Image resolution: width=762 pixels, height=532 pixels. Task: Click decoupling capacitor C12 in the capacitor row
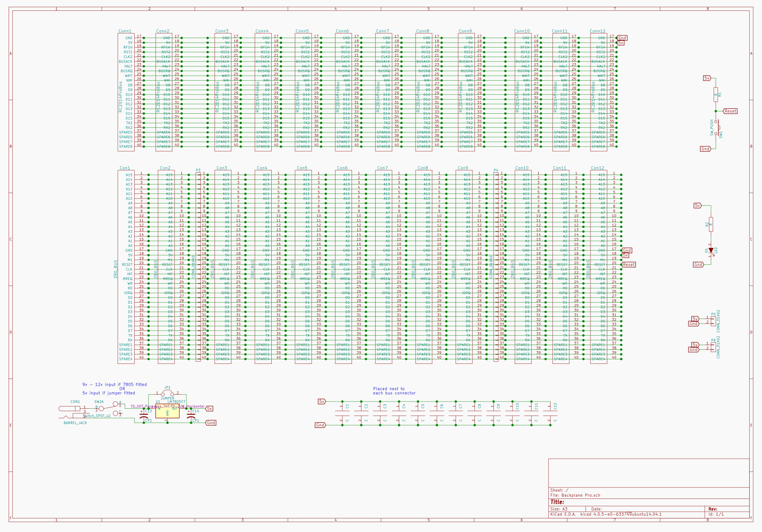(552, 413)
